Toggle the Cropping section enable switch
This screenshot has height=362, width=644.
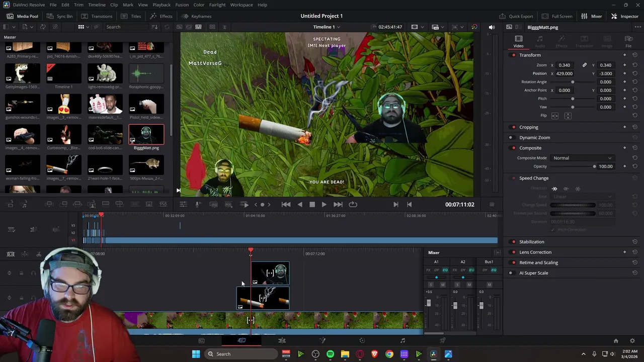513,127
